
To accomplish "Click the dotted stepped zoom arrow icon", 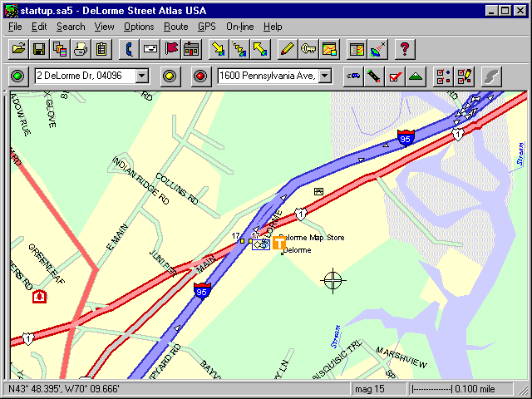I will pyautogui.click(x=239, y=50).
